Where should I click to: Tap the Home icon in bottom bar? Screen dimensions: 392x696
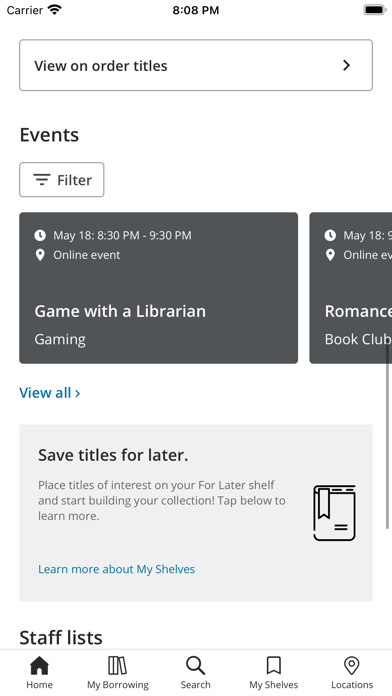click(40, 665)
